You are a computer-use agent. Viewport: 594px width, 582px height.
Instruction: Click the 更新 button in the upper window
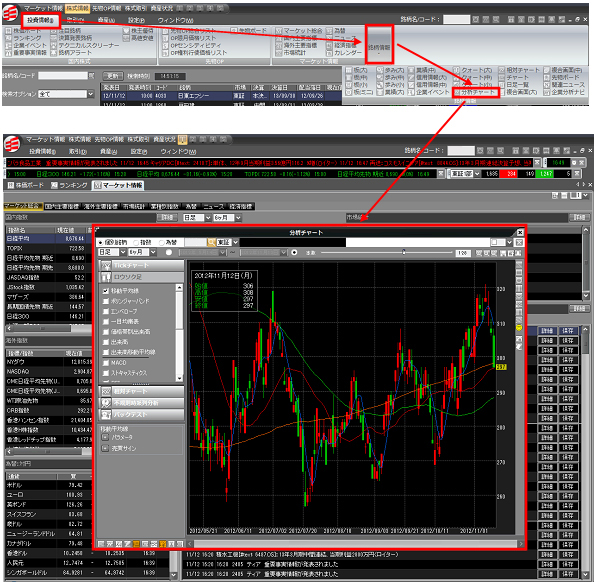tap(113, 76)
